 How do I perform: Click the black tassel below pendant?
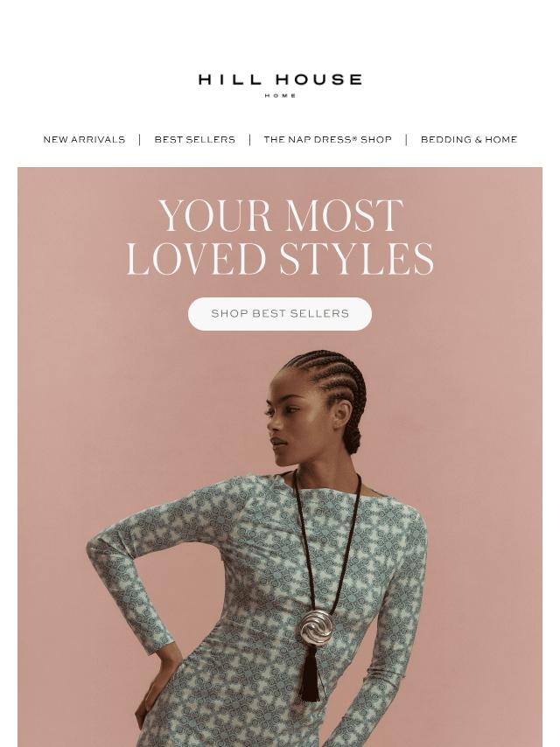click(x=311, y=672)
